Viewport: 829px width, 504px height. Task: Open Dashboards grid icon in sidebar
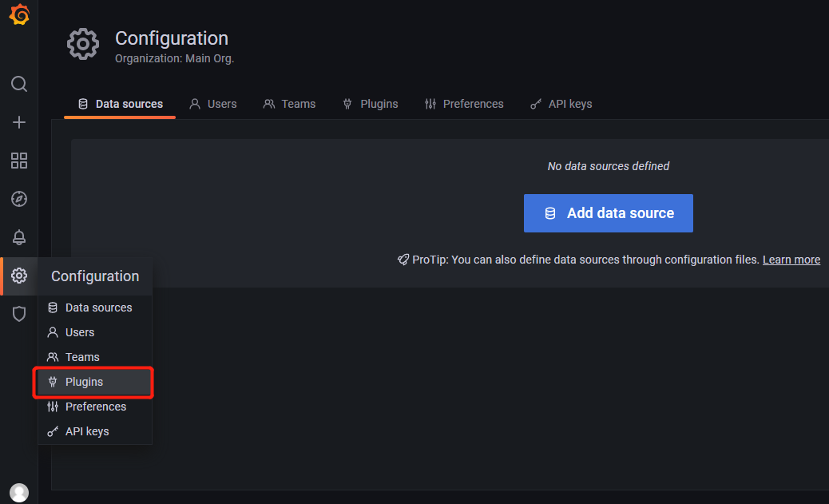[x=19, y=161]
